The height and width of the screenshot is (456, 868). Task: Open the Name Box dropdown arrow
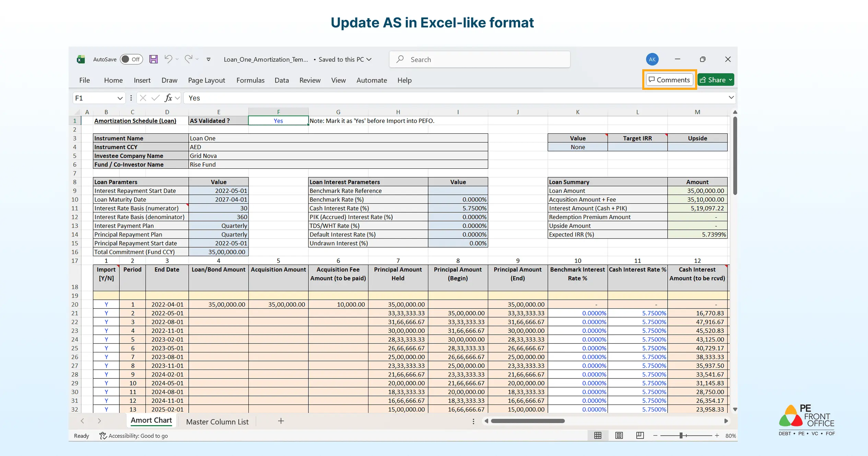coord(120,98)
